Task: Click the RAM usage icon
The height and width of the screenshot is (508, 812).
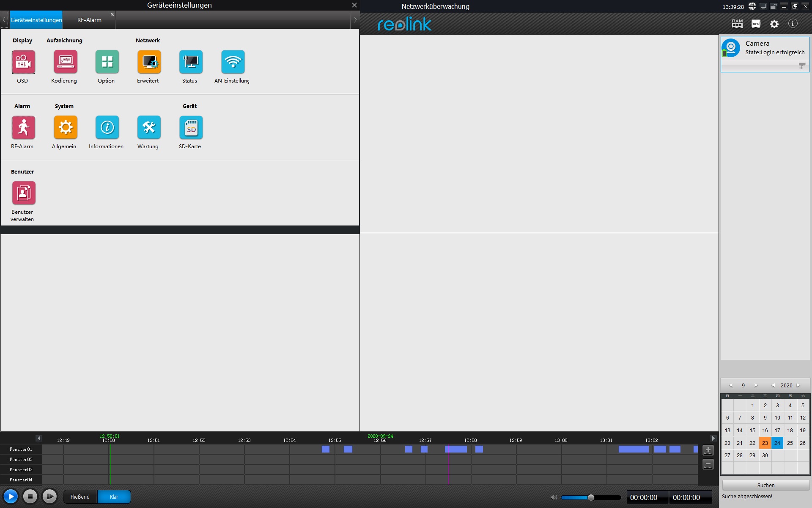Action: [737, 24]
